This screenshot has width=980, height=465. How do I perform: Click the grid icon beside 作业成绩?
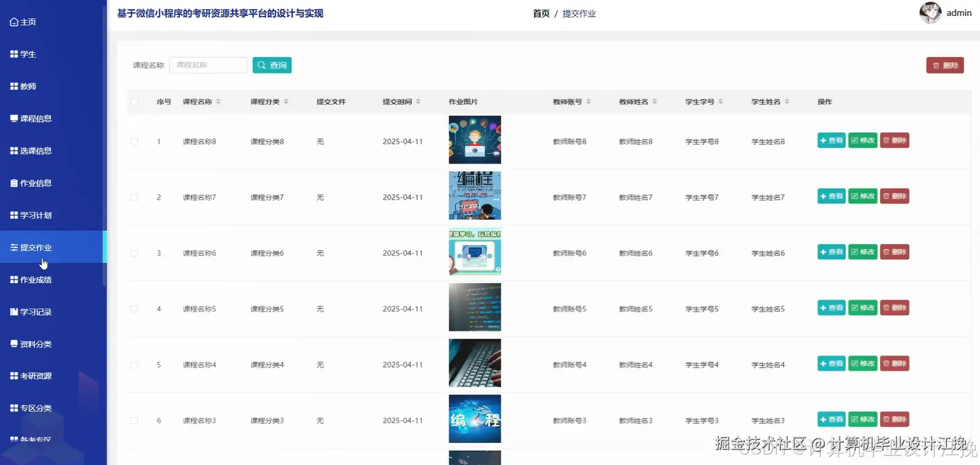(14, 279)
